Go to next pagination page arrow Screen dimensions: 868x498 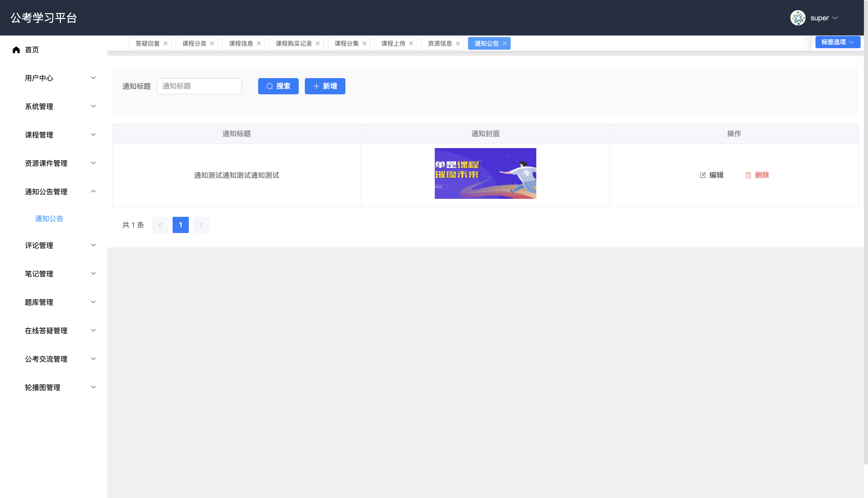[x=201, y=225]
